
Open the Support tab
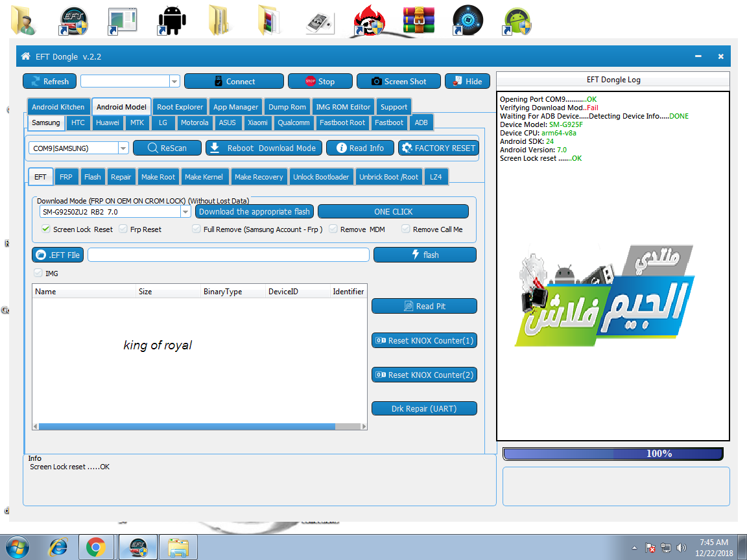tap(394, 107)
